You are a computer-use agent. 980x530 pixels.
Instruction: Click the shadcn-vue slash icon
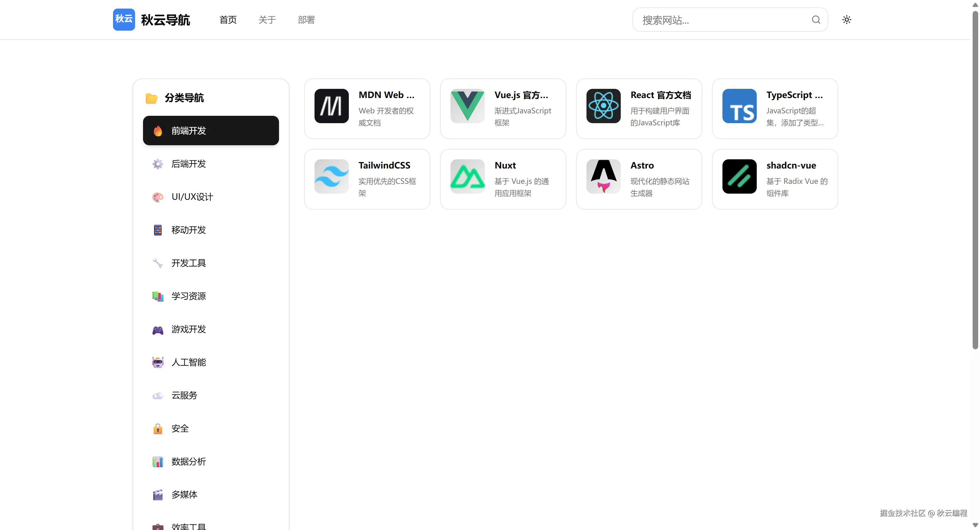pos(739,176)
